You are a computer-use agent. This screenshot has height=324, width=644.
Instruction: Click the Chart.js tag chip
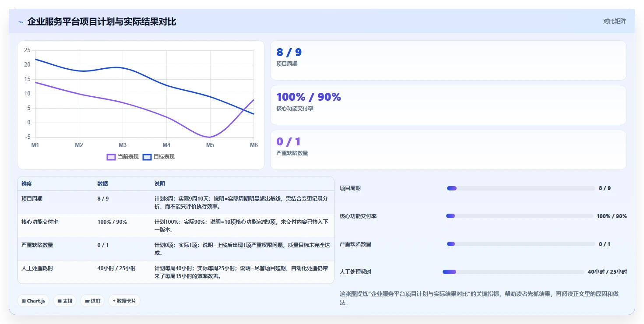coord(33,301)
